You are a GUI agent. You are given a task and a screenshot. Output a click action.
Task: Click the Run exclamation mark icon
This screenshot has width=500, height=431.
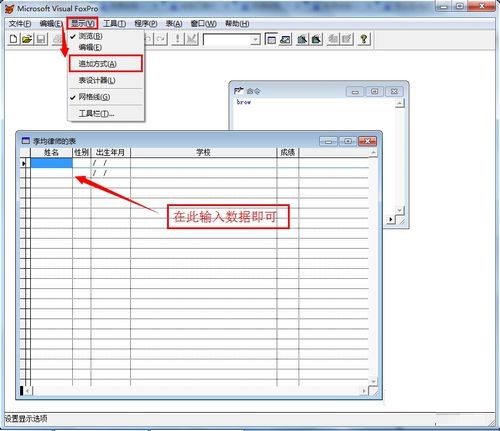click(178, 39)
